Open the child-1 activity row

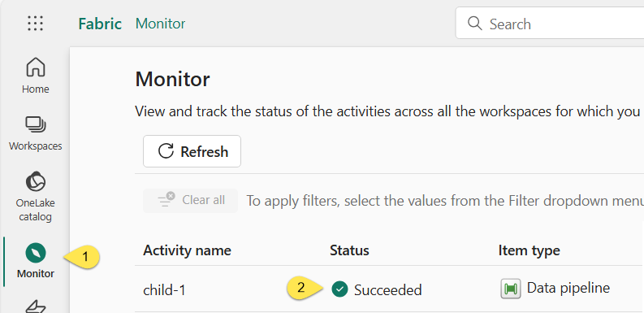pyautogui.click(x=389, y=289)
